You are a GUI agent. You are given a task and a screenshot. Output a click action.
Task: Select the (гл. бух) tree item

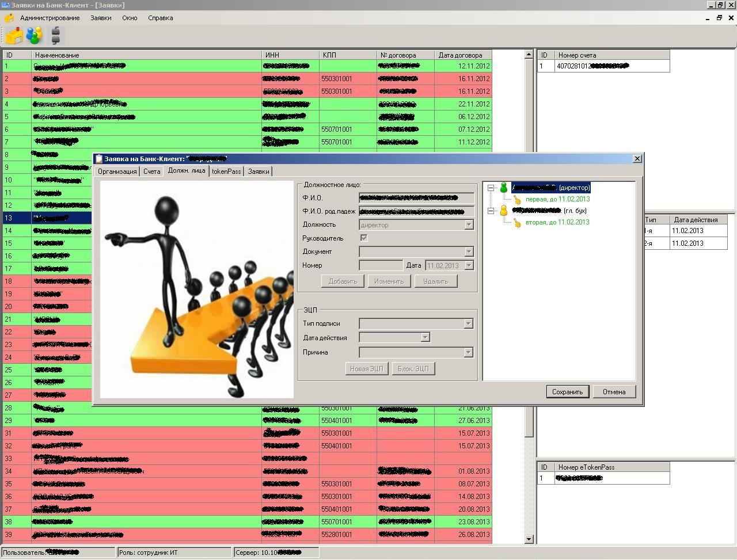549,211
